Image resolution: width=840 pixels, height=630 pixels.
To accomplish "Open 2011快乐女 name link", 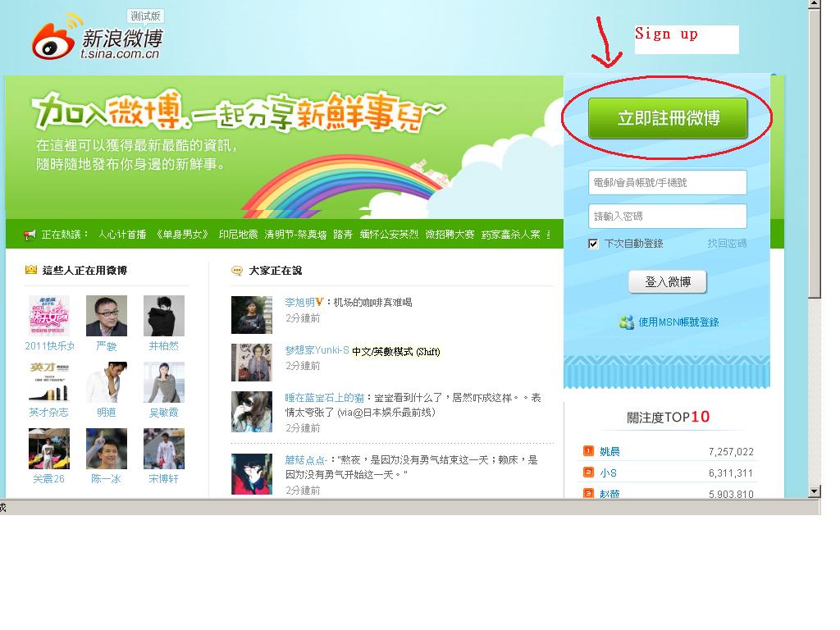I will (x=49, y=346).
